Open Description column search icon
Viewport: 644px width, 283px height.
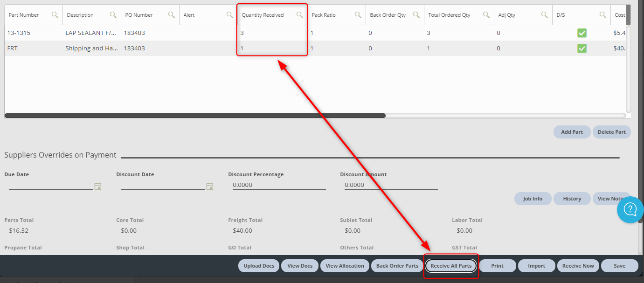[x=113, y=15]
